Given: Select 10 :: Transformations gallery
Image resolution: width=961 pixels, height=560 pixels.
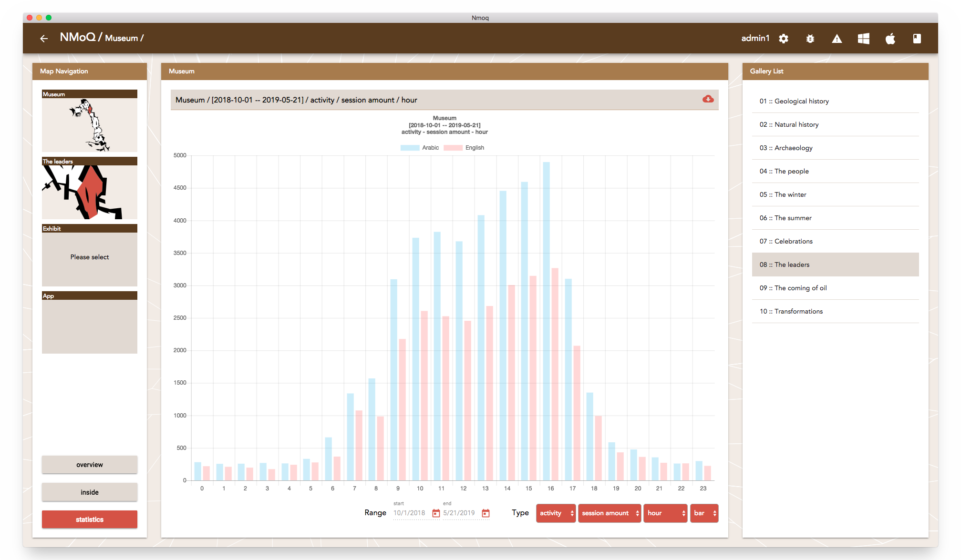Looking at the screenshot, I should coord(836,311).
